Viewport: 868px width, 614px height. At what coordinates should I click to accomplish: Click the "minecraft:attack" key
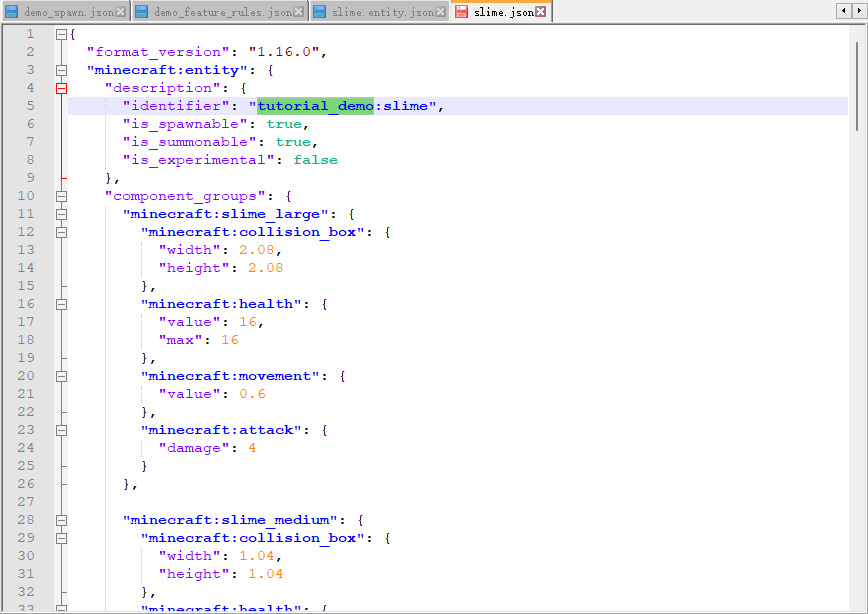tap(221, 430)
